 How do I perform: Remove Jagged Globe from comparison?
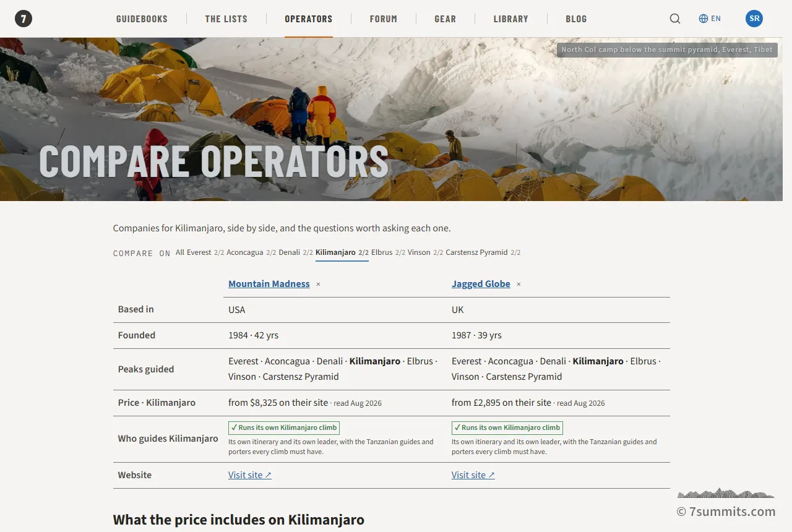click(x=519, y=285)
